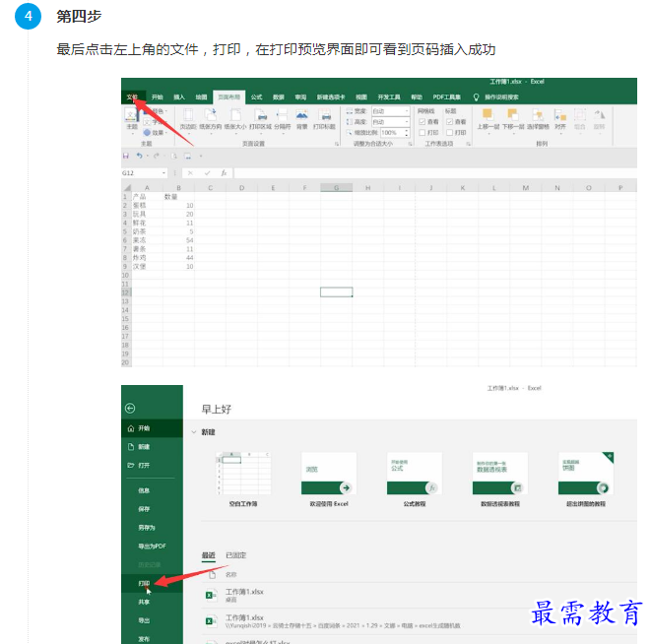This screenshot has width=651, height=644.
Task: Switch to the PDF工具集 ribbon tab
Action: (x=447, y=97)
